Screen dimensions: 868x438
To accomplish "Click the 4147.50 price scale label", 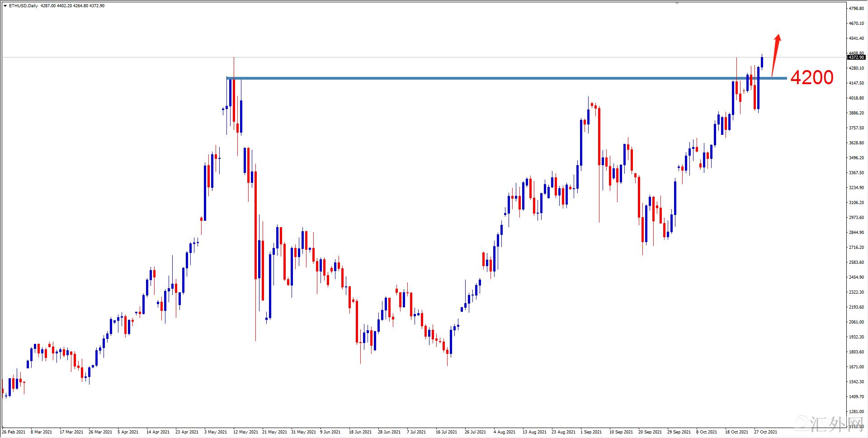I will coord(856,83).
